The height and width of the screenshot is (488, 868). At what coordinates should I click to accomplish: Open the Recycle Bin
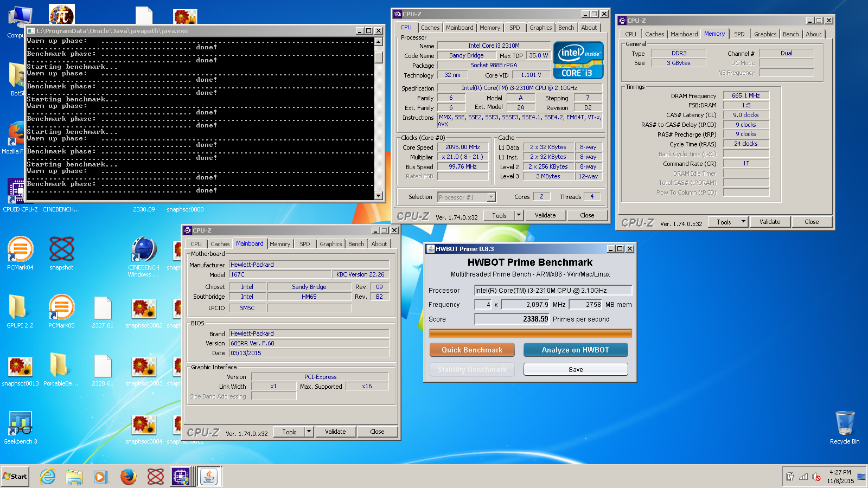tap(845, 427)
